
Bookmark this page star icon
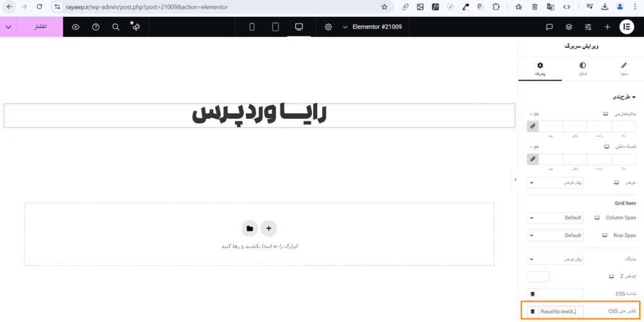(384, 7)
